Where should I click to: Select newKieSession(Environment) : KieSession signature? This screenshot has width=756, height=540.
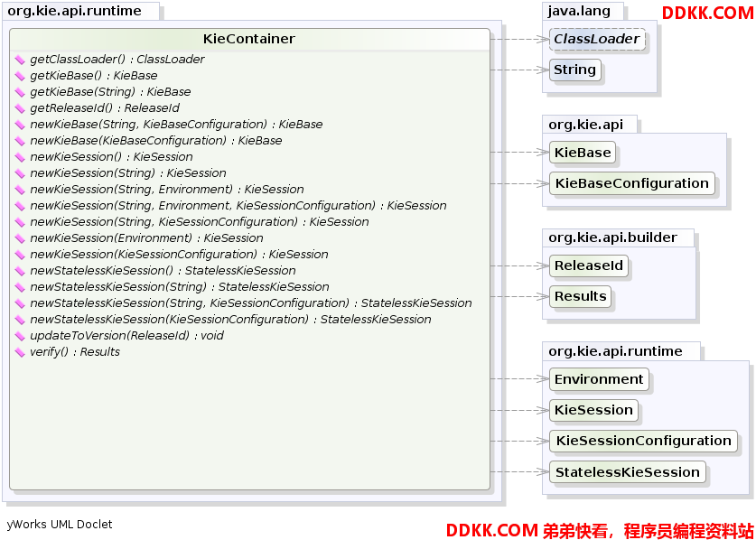pos(146,237)
